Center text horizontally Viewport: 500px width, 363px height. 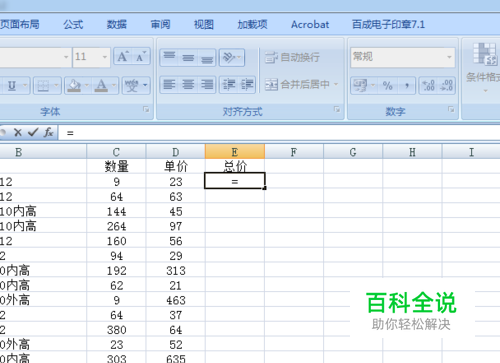coord(188,85)
